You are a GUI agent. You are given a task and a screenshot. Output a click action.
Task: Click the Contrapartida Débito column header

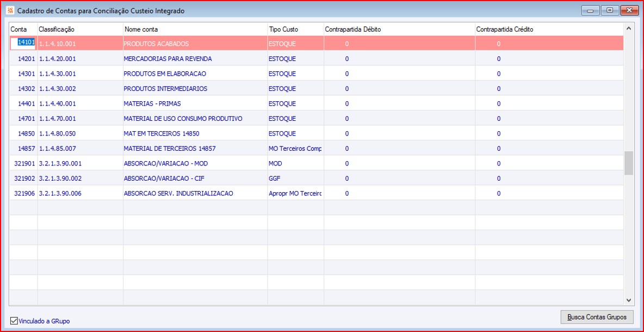[400, 29]
